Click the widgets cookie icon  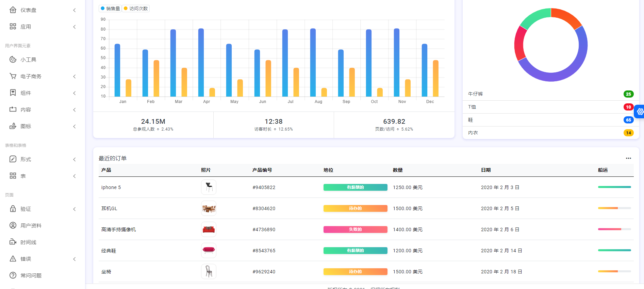(x=13, y=60)
